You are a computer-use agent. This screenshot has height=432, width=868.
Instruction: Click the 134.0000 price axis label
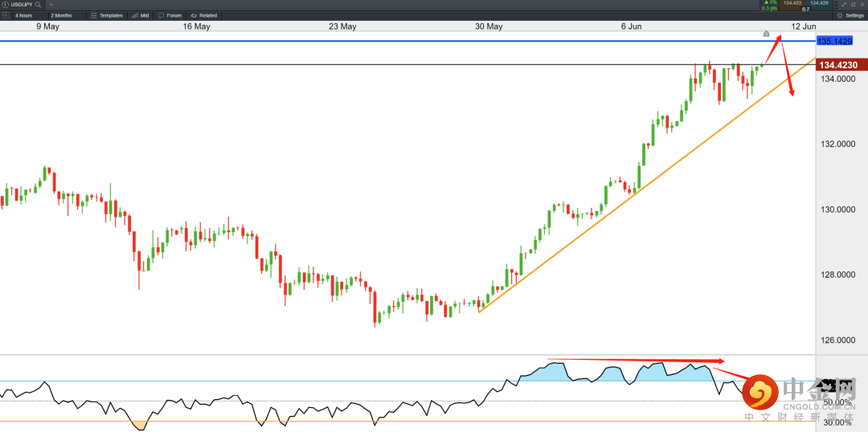pos(837,79)
